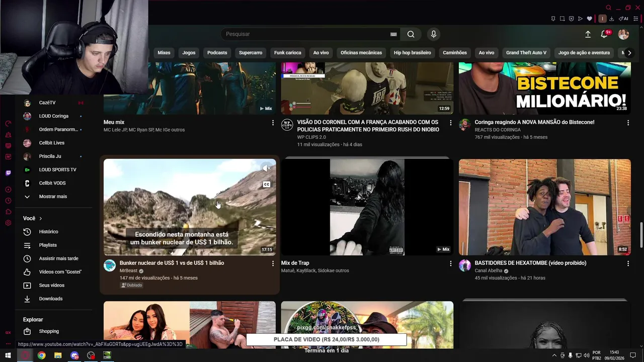Open more options for BASTIDORES DE HEXATOMBE video
Viewport: 644px width, 362px height.
click(x=627, y=263)
